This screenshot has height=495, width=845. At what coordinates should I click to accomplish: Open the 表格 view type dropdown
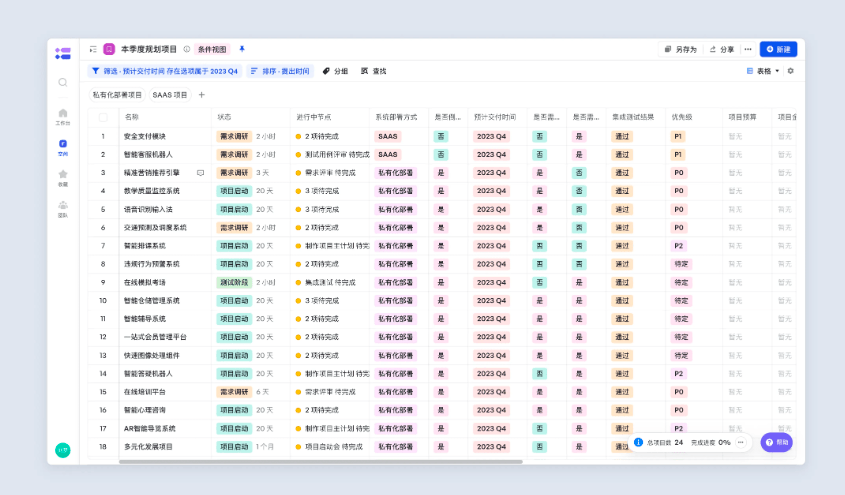(763, 71)
